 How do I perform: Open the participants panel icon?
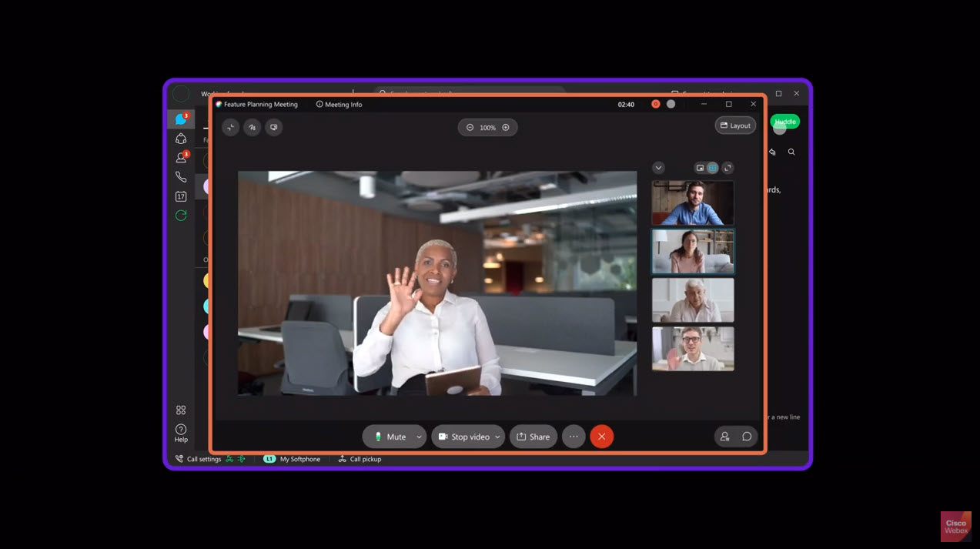tap(724, 437)
